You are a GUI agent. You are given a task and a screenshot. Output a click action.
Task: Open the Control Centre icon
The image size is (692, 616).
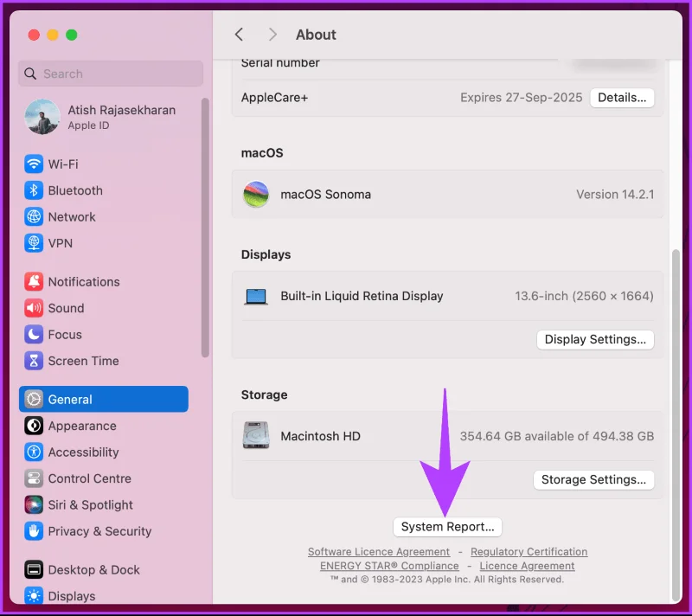(34, 478)
